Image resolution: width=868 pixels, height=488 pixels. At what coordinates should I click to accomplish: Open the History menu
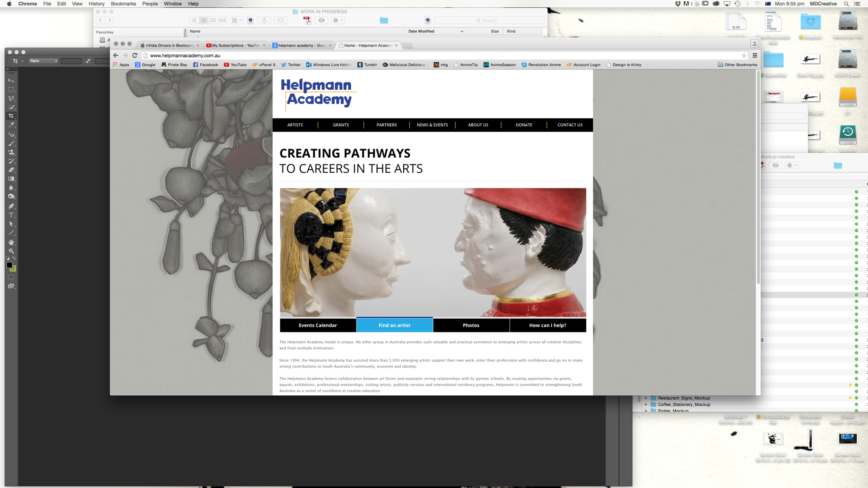pyautogui.click(x=97, y=4)
